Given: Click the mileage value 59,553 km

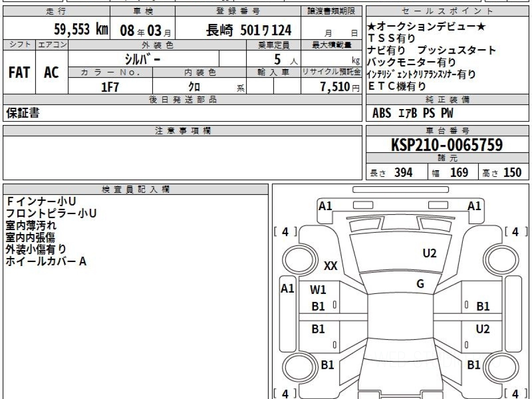Looking at the screenshot, I should (x=81, y=30).
